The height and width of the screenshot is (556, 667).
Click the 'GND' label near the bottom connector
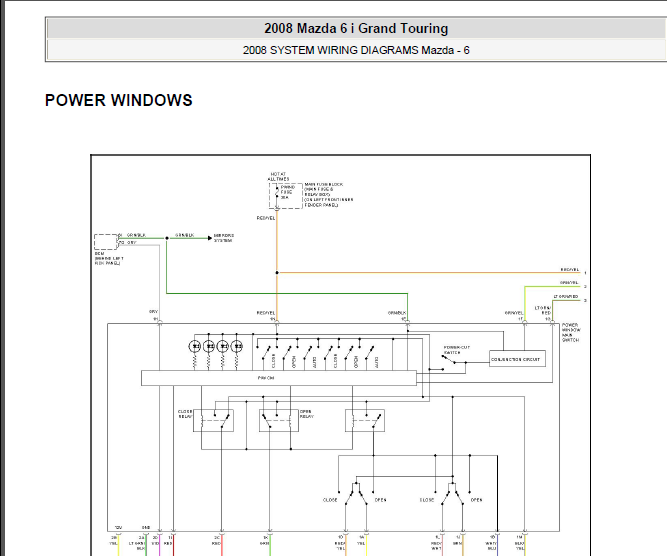point(145,527)
